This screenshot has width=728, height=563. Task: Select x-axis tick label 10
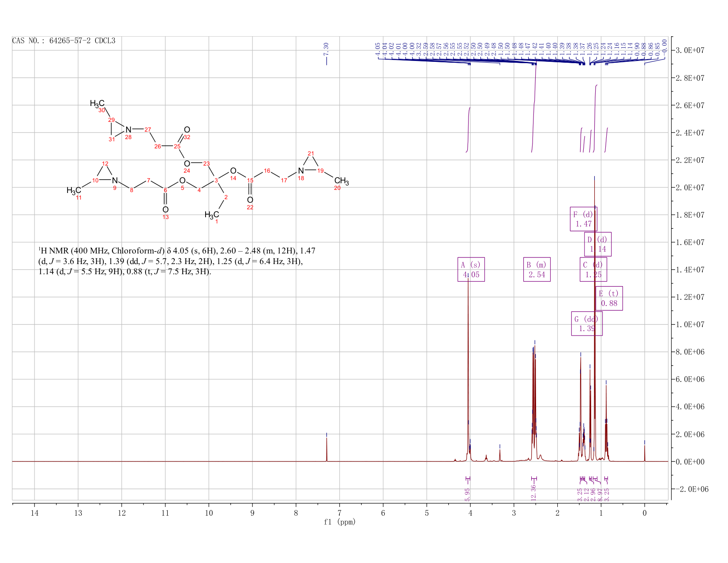coord(209,513)
